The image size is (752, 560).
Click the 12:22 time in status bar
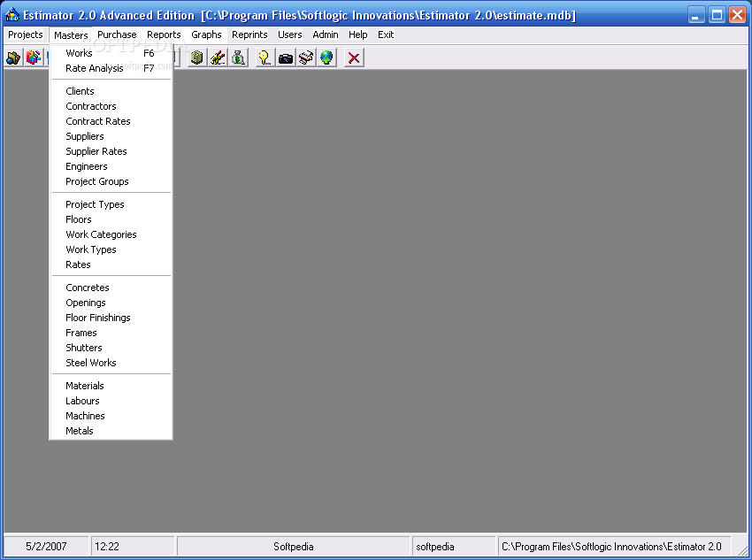(x=133, y=547)
